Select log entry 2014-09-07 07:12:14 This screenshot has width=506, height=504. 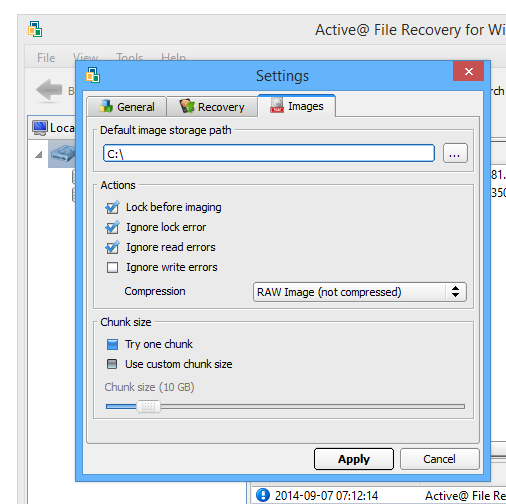[326, 496]
